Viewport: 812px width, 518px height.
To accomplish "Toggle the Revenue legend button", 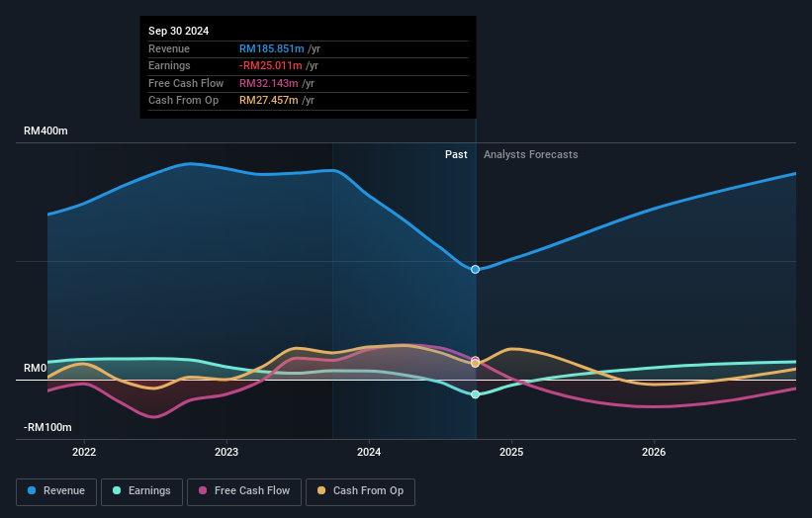I will [56, 491].
